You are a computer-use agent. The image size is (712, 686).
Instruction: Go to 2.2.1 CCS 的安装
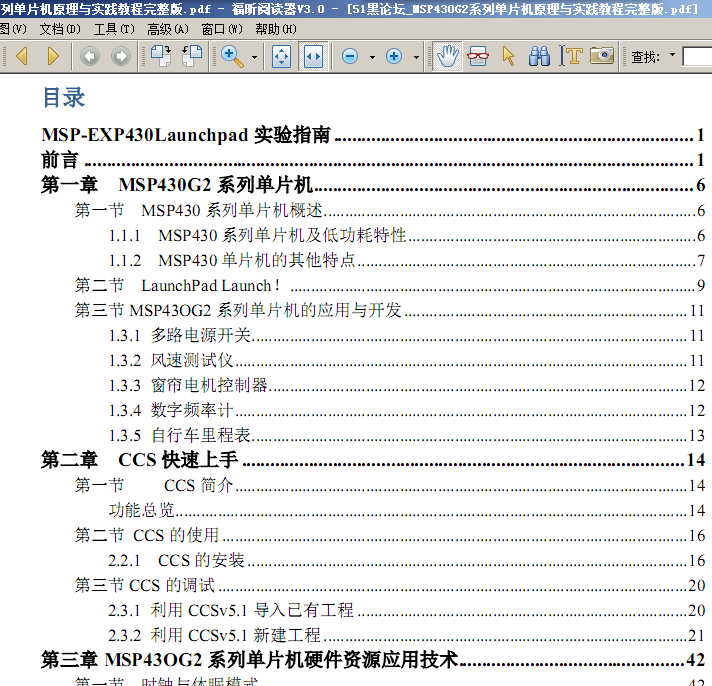coord(407,560)
